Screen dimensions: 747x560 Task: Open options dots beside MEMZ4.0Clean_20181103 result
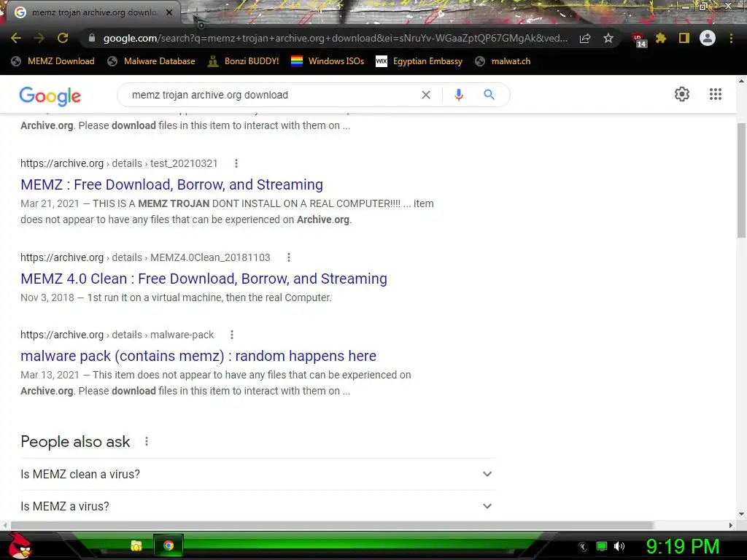point(289,257)
